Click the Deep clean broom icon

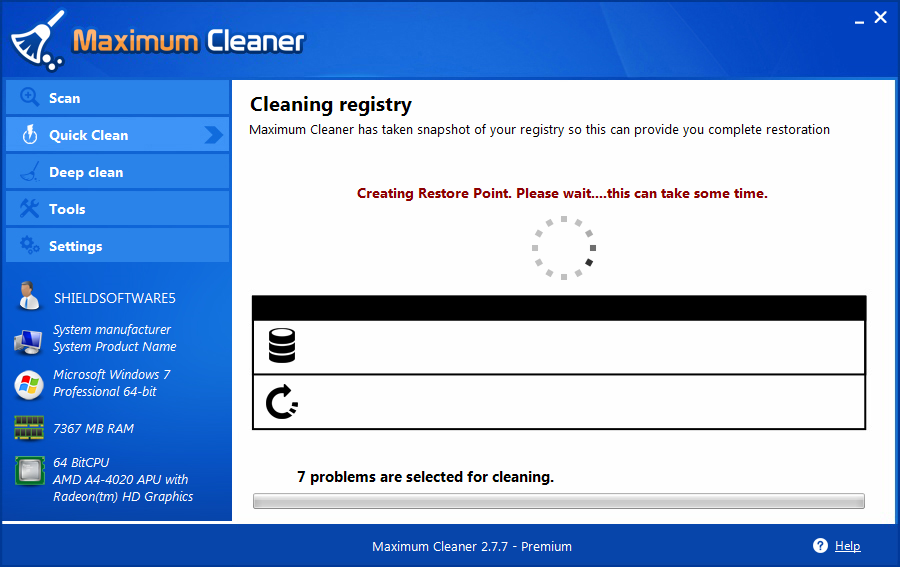point(30,172)
